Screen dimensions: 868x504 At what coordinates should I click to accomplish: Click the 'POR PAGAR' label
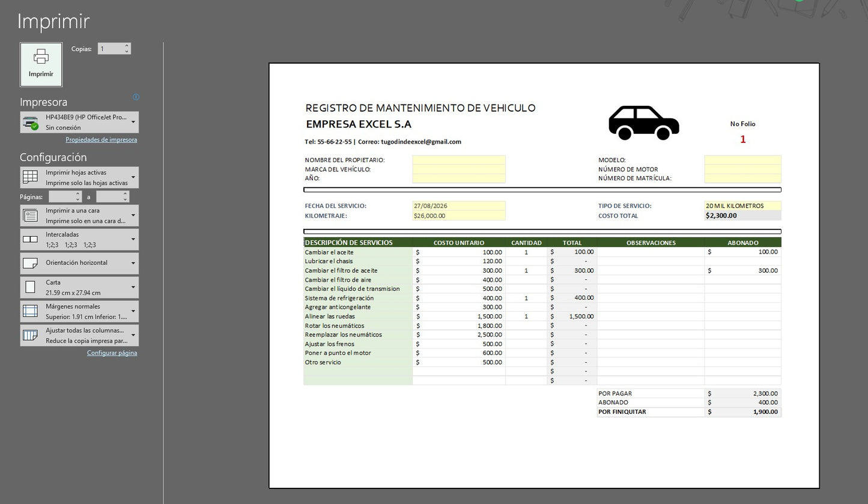click(615, 393)
